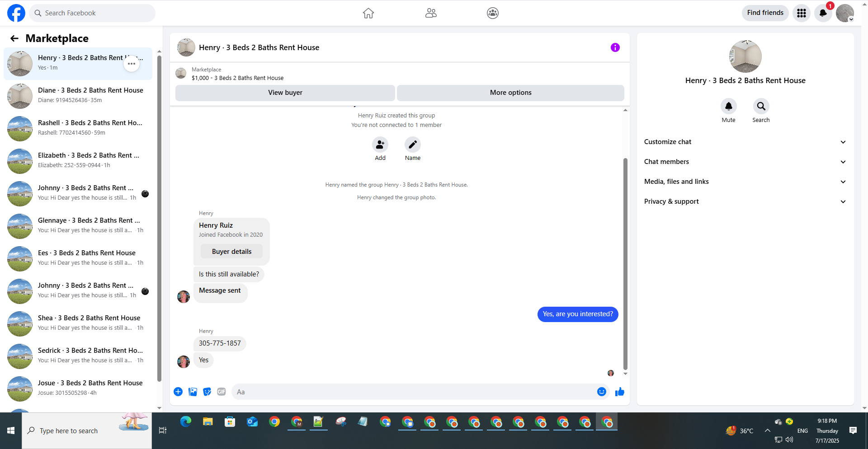Open Ees 3 Beds 2 Baths conversation

click(x=78, y=258)
